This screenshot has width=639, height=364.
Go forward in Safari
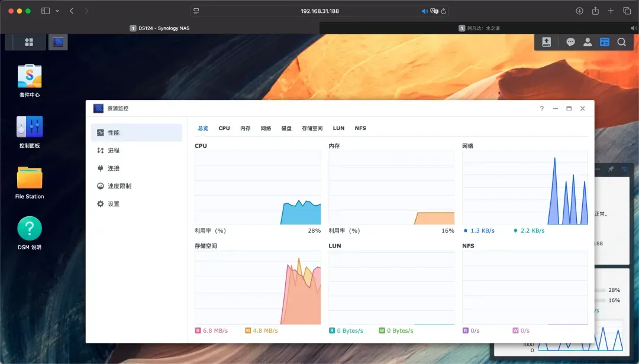click(86, 11)
